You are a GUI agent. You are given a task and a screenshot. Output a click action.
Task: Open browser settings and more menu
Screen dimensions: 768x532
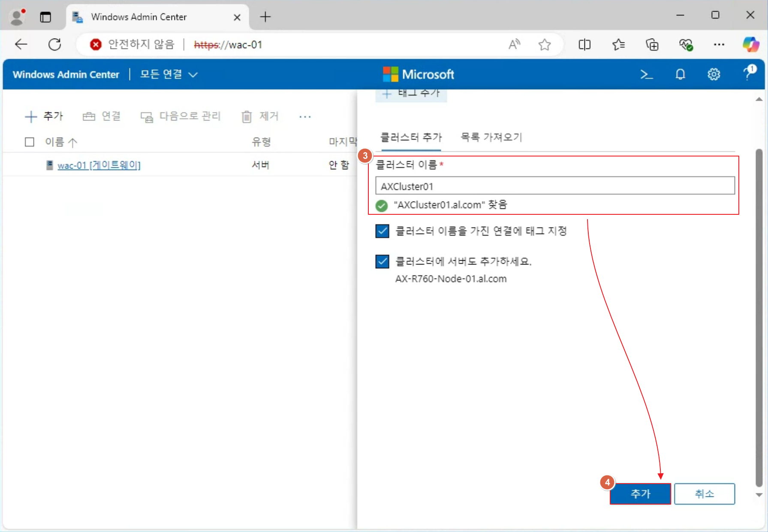click(719, 44)
